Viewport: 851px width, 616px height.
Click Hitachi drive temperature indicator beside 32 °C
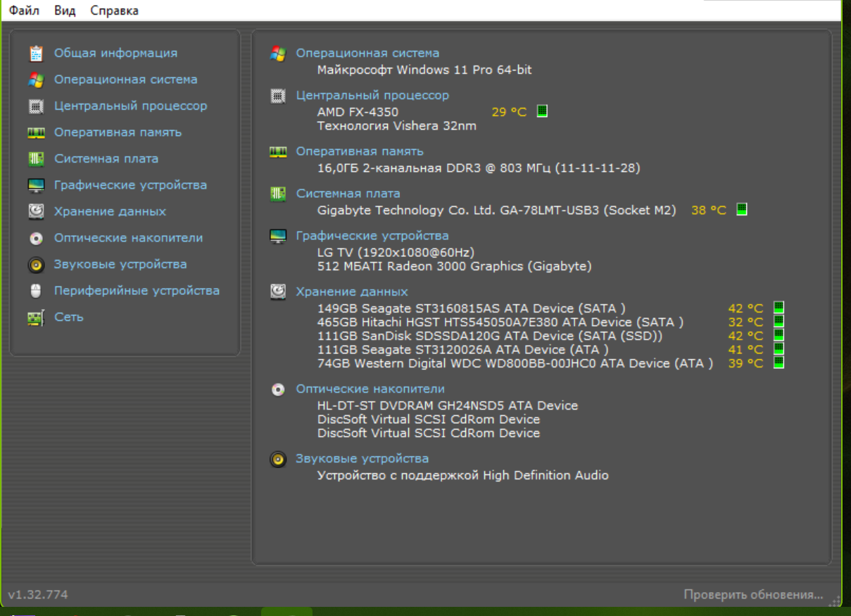pos(778,322)
